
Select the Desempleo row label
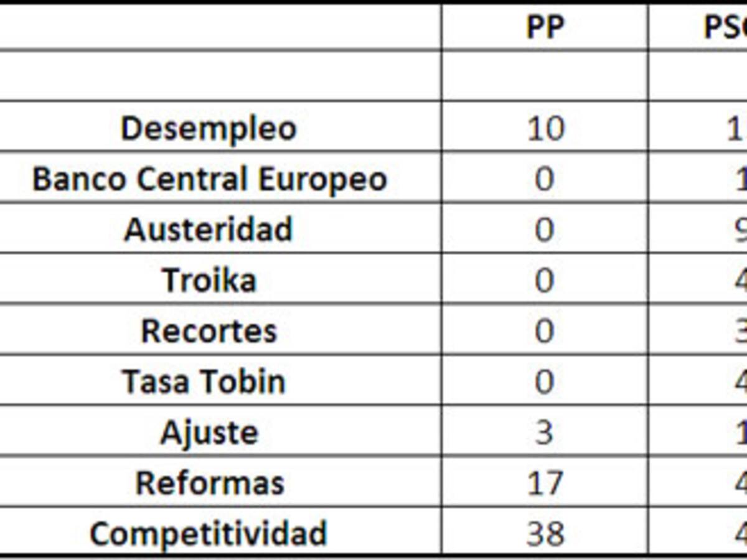209,129
